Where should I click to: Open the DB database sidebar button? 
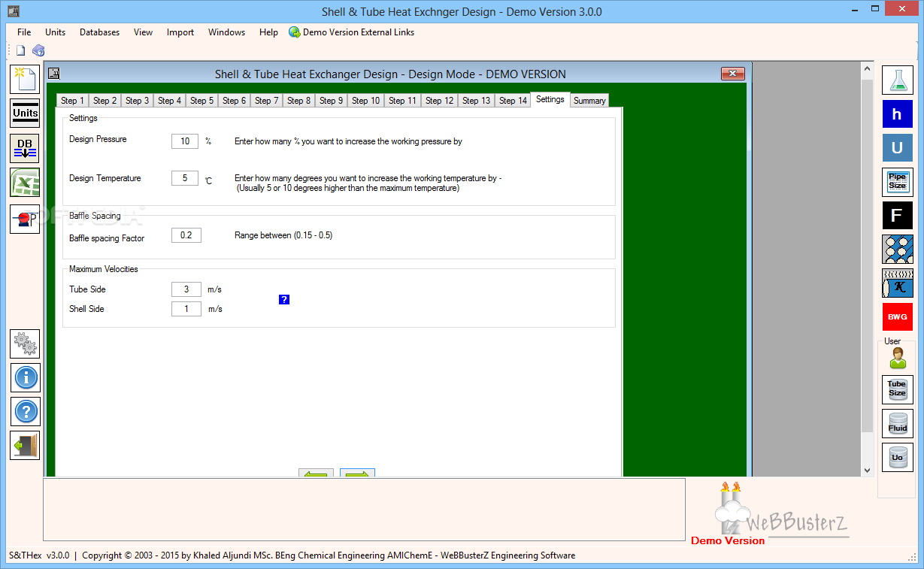[25, 148]
